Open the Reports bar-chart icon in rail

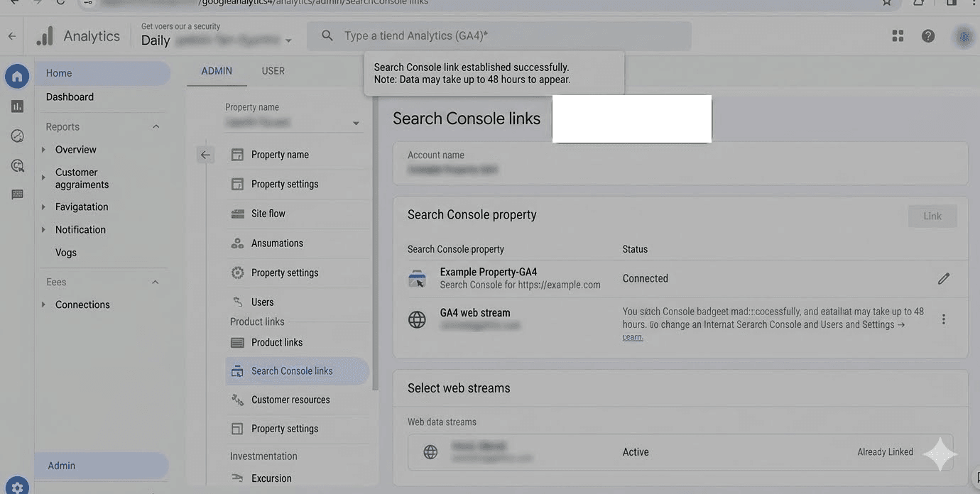point(17,106)
